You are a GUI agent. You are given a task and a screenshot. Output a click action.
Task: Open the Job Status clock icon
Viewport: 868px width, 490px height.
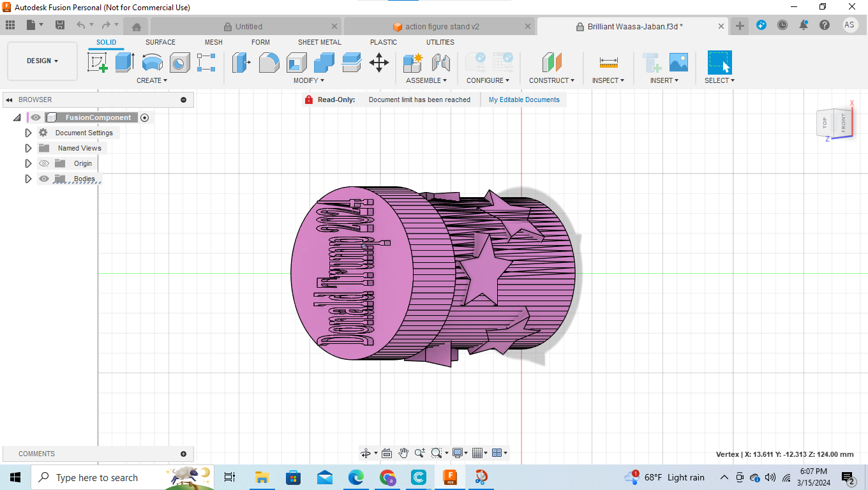tap(782, 25)
